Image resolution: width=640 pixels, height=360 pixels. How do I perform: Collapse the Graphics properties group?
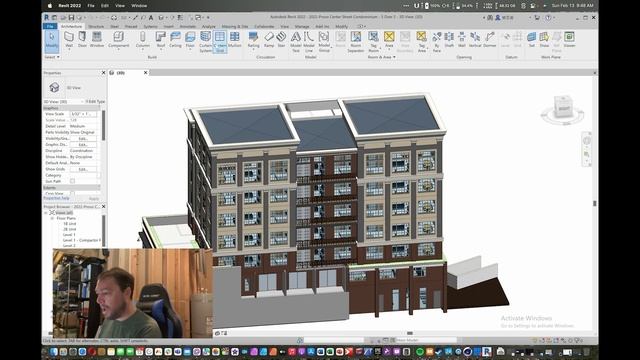pyautogui.click(x=72, y=108)
